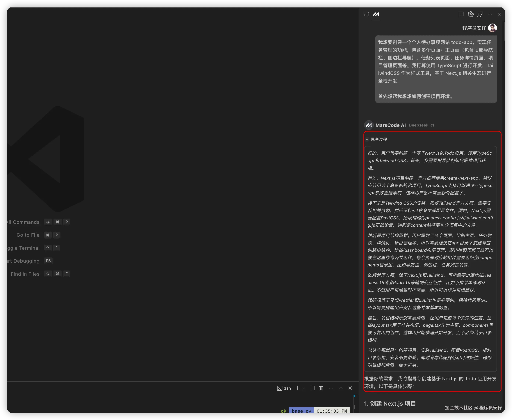Switch to the MarsCode AI tab

(376, 14)
